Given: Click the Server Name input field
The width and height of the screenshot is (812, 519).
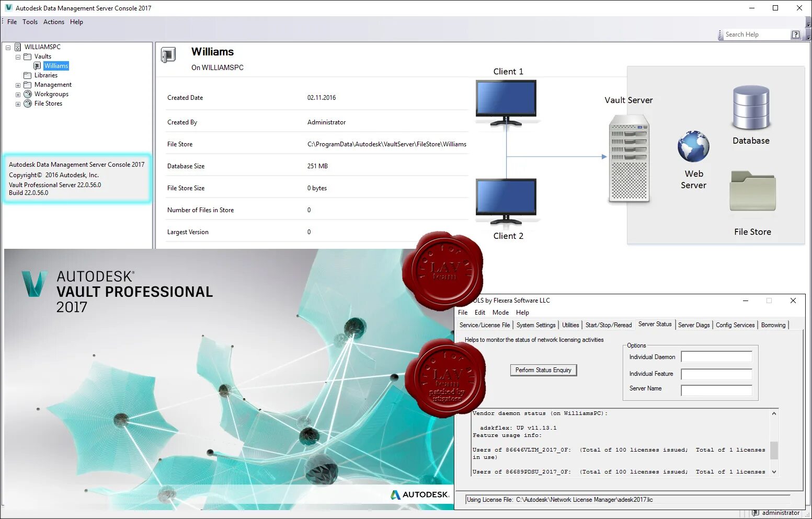Looking at the screenshot, I should pos(716,390).
